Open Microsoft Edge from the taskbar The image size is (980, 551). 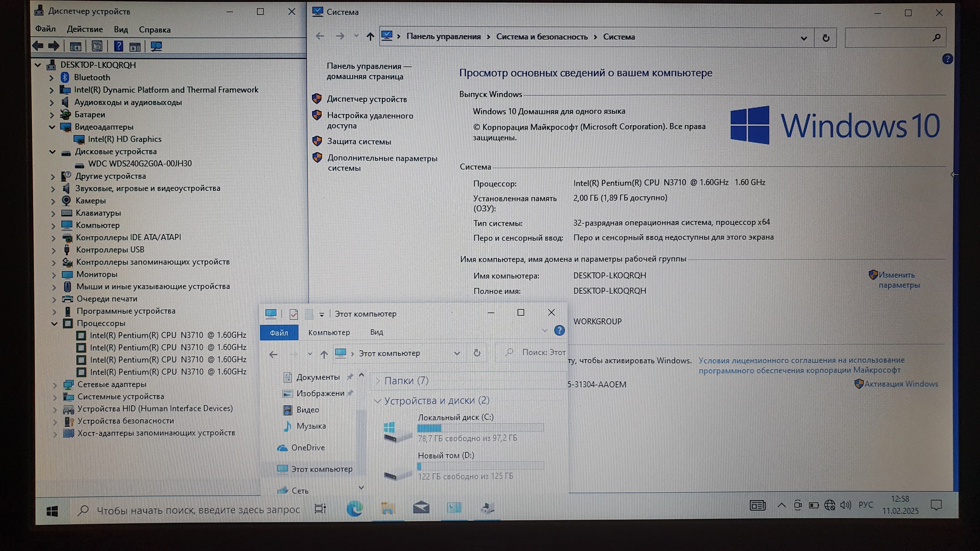(355, 508)
